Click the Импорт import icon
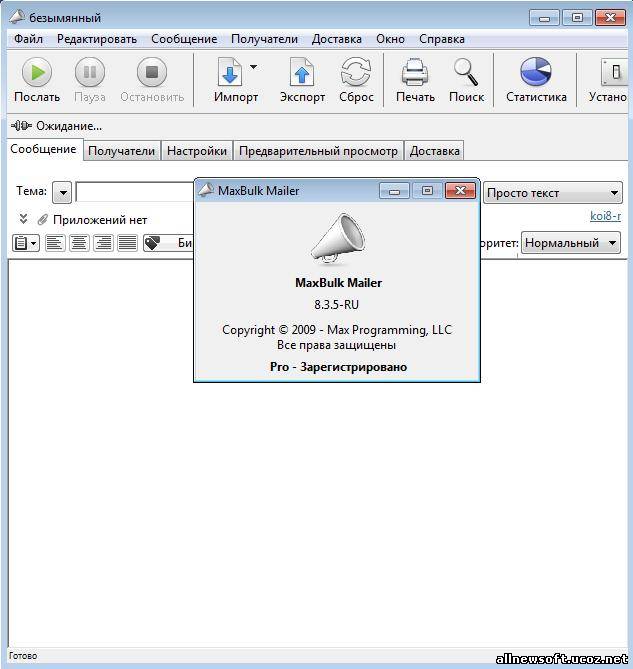 [x=230, y=72]
